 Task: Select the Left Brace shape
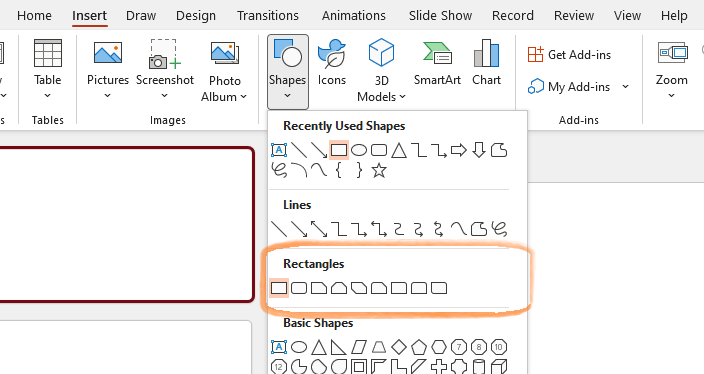click(339, 170)
